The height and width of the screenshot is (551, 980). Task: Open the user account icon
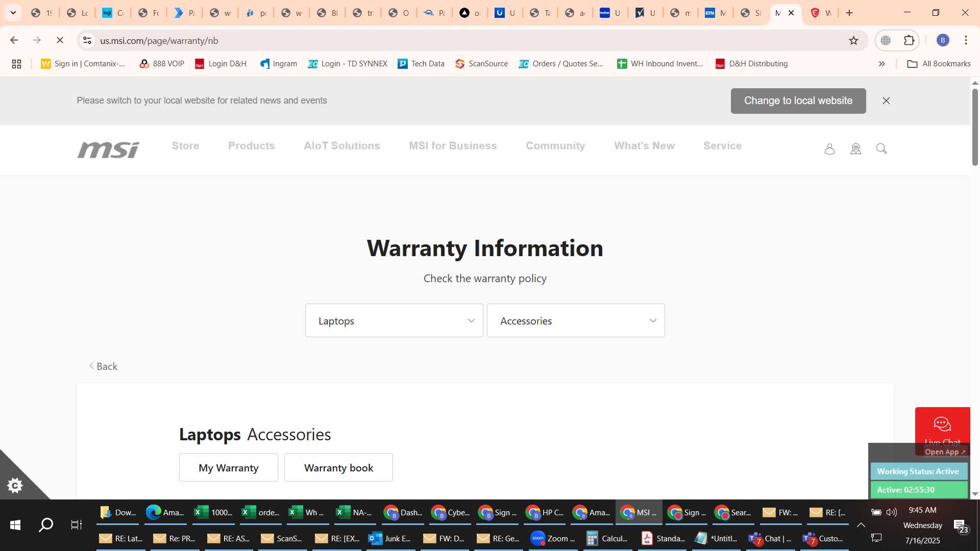(829, 148)
